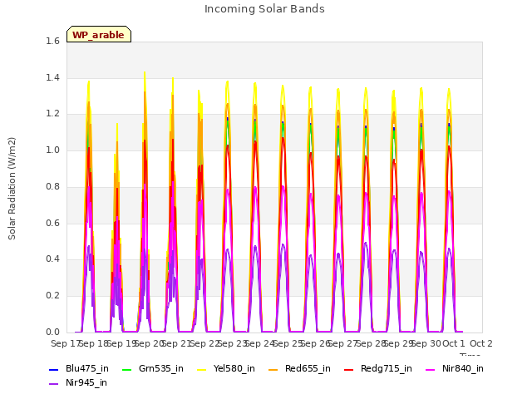This screenshot has width=532, height=399.
Task: Click the Solar Radiation (W/m2) axis label
Action: [x=12, y=189]
